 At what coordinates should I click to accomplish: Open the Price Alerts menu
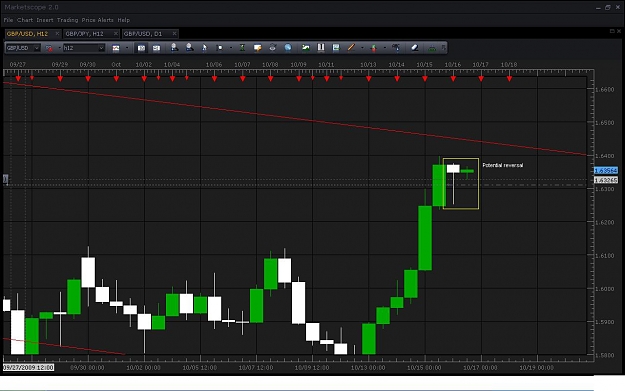tap(98, 20)
